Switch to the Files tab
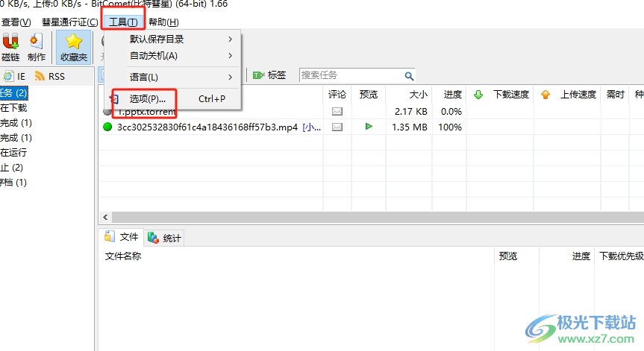Screen dimensions: 644x351 (122, 237)
